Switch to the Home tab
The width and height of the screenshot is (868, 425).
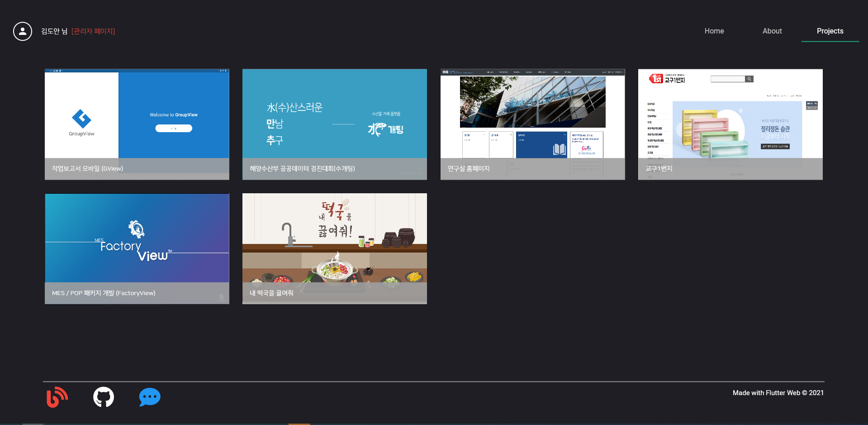[714, 31]
